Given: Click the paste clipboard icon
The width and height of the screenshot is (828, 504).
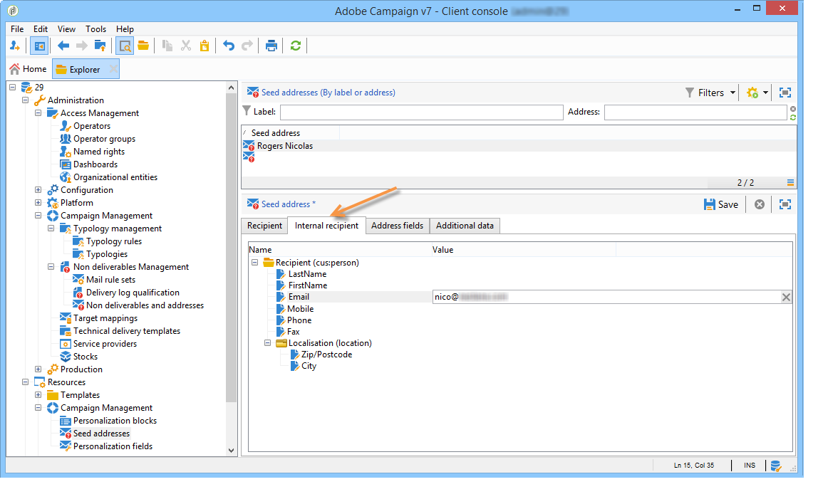Looking at the screenshot, I should pos(205,46).
